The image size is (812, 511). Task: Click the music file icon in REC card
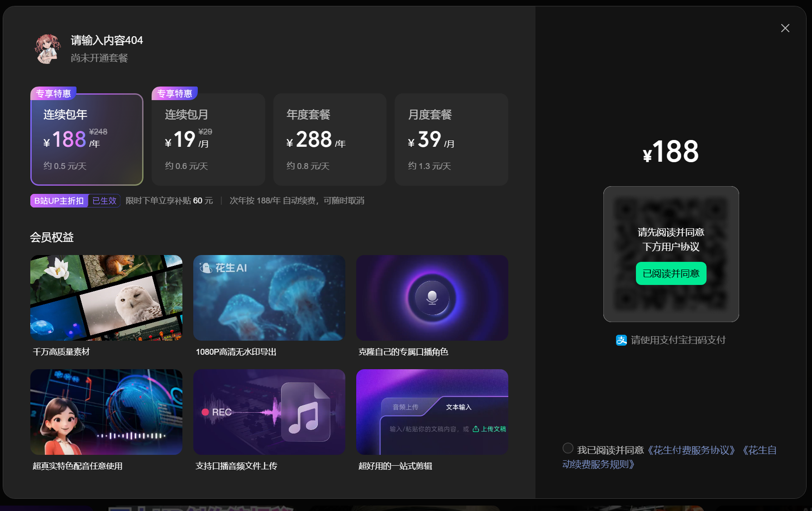(x=306, y=412)
